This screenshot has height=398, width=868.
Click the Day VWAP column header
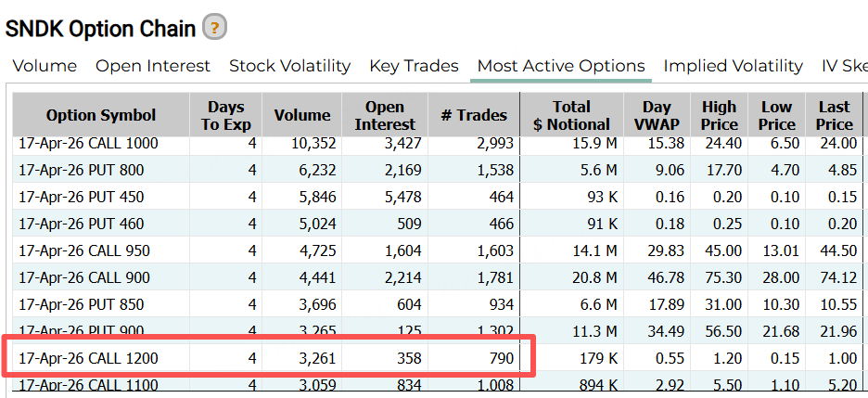[x=657, y=115]
